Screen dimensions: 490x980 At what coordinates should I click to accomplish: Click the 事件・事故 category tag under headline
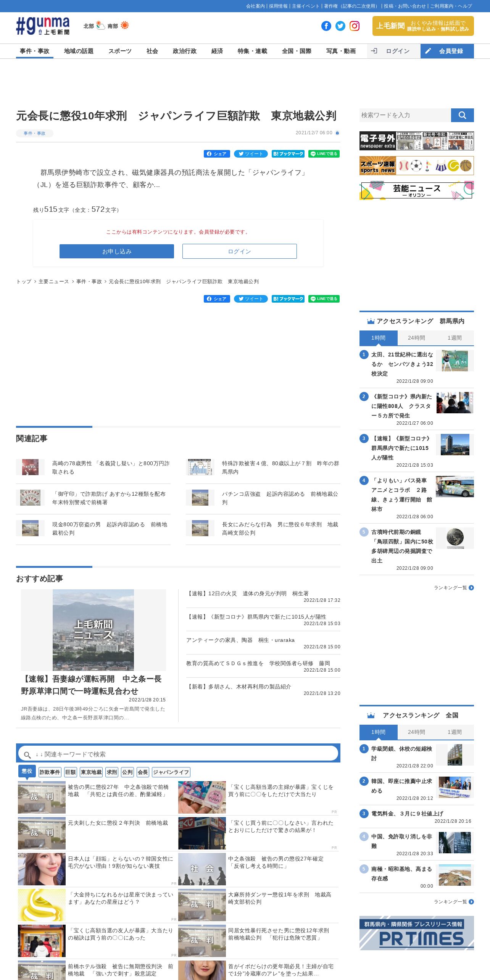35,133
